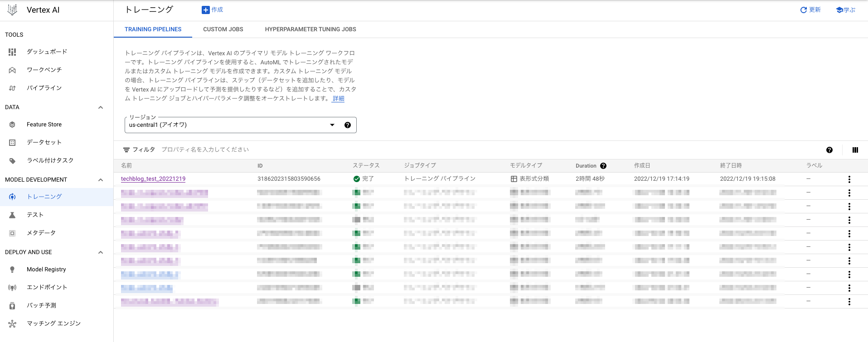
Task: Collapse the MODEL DEVELOPMENT section
Action: tap(101, 180)
